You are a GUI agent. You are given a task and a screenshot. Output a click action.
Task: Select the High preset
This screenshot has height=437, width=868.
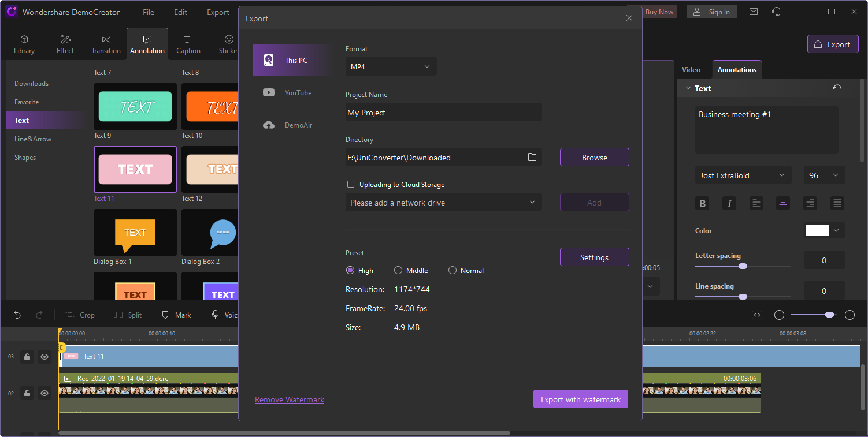[x=350, y=270]
